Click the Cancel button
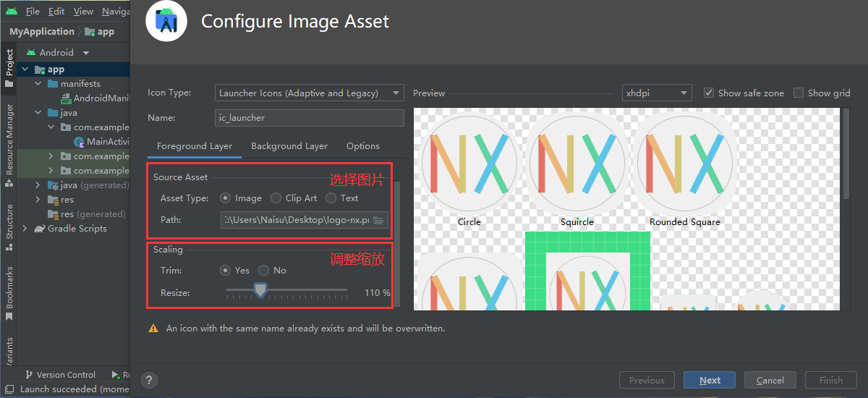Screen dimensions: 868x398 coord(770,380)
